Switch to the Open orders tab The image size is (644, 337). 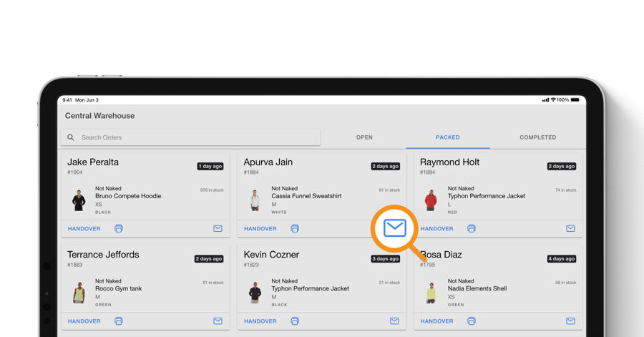pyautogui.click(x=364, y=137)
